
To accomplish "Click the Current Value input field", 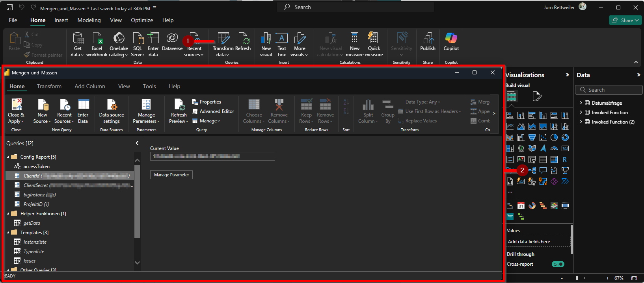I will pyautogui.click(x=212, y=156).
